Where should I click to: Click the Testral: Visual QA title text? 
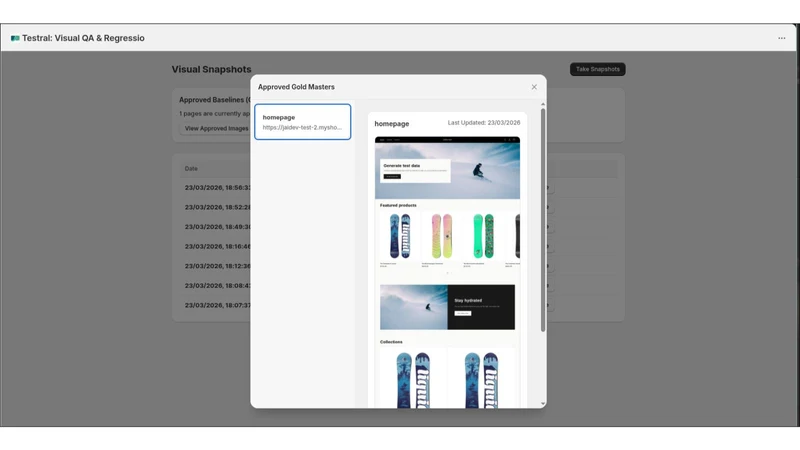tap(83, 38)
